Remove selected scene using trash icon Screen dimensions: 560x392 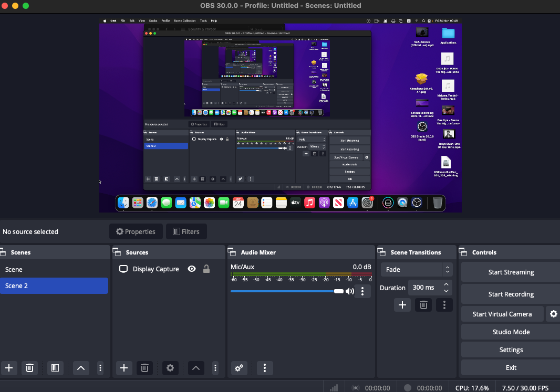click(x=29, y=368)
